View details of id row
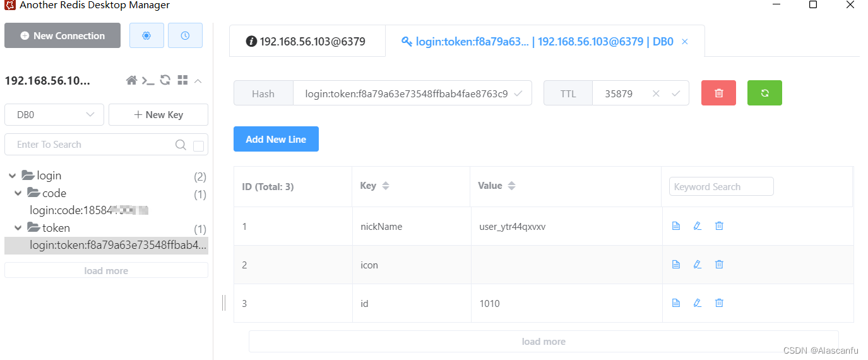The image size is (868, 360). point(676,303)
